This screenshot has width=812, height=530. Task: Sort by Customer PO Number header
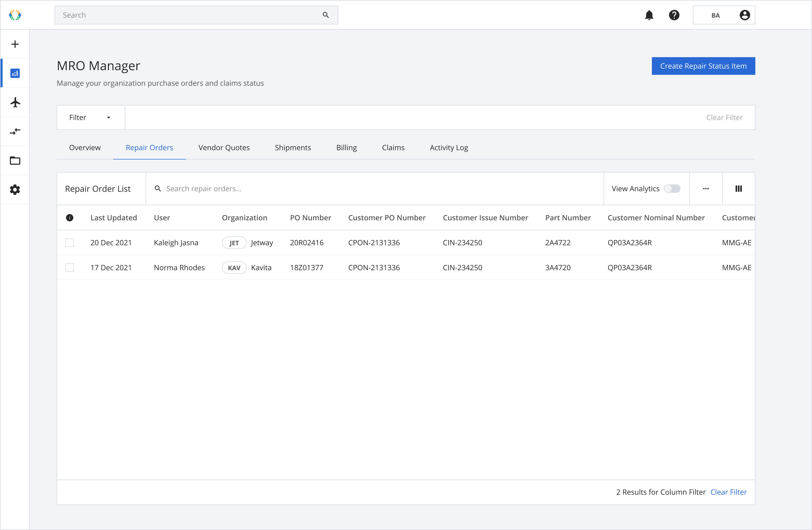click(387, 218)
